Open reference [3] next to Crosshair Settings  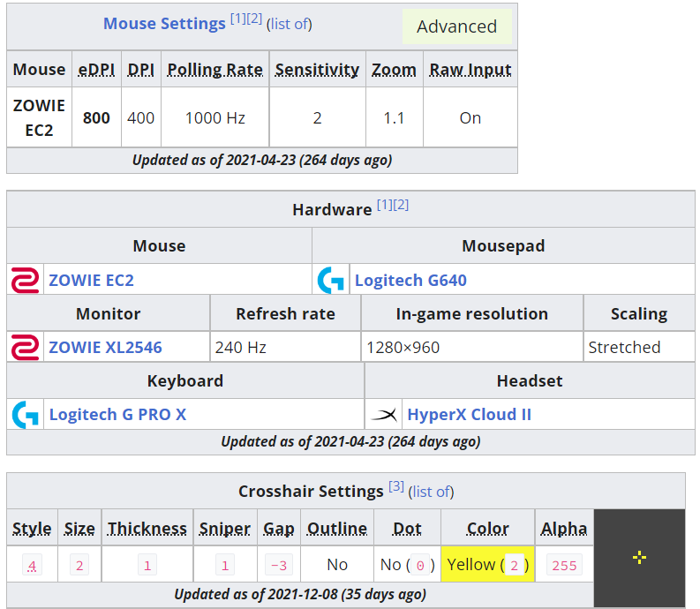coord(396,486)
